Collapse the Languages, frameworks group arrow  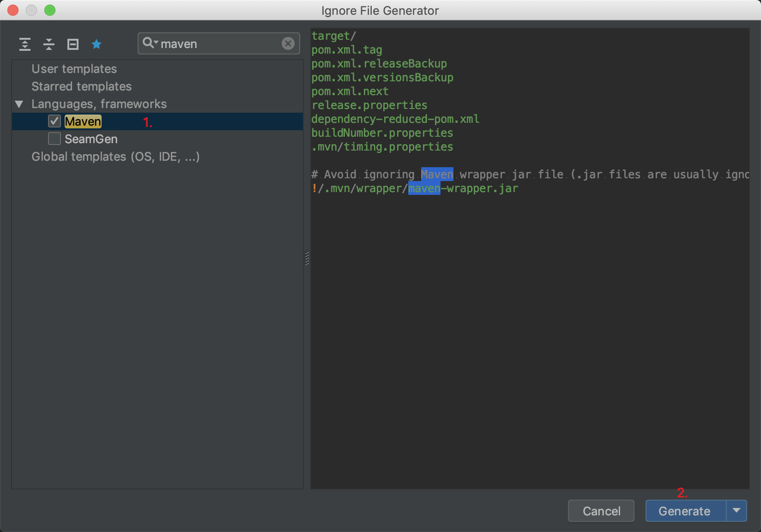point(19,104)
